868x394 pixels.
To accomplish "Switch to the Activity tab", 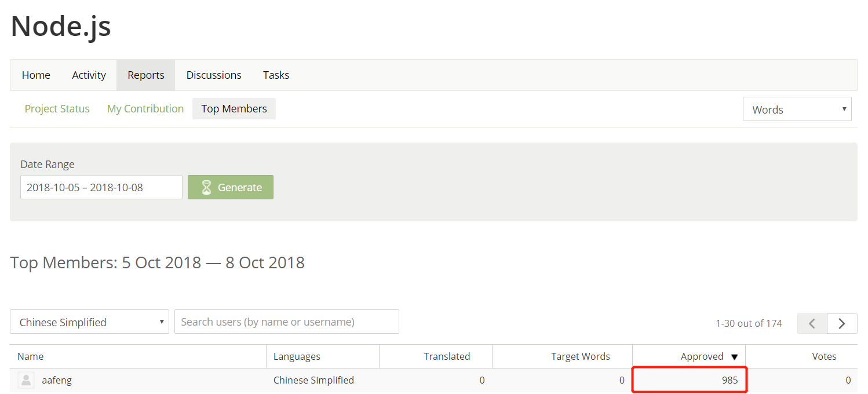I will (89, 75).
